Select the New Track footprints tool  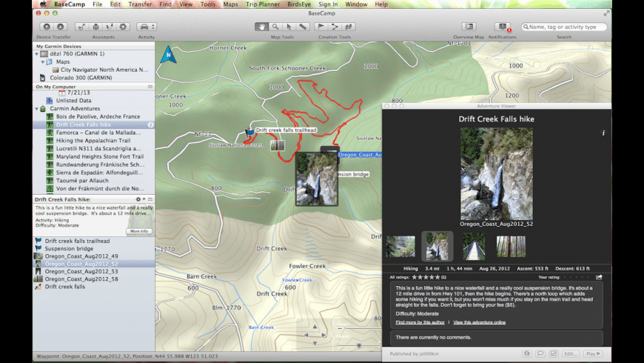tap(349, 27)
